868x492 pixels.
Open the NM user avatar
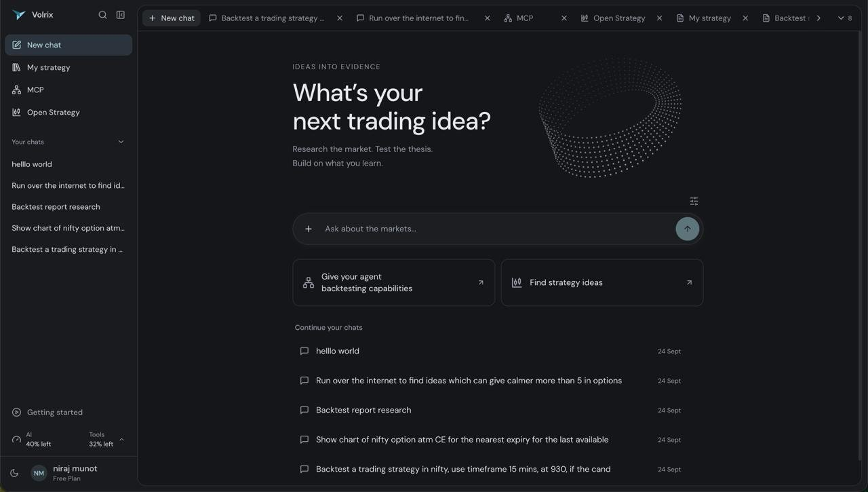pos(39,473)
